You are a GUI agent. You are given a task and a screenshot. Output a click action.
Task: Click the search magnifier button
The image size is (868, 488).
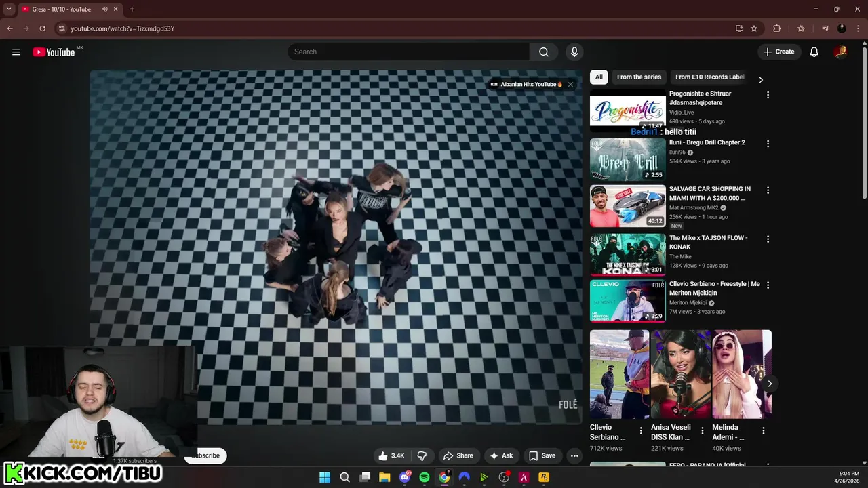click(x=544, y=52)
